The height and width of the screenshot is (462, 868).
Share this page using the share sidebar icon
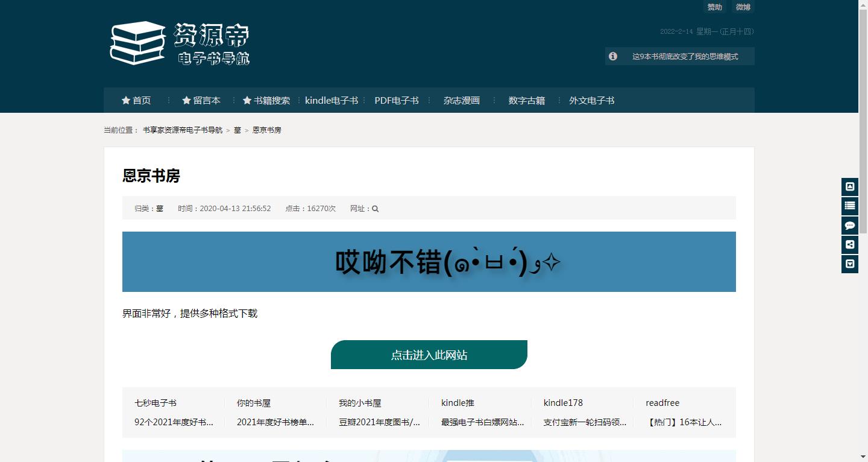pyautogui.click(x=849, y=244)
